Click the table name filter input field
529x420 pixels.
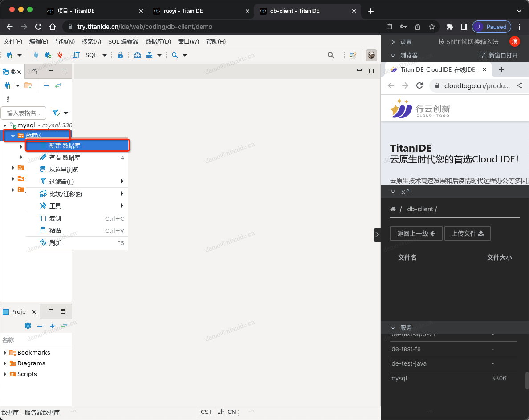pyautogui.click(x=24, y=113)
